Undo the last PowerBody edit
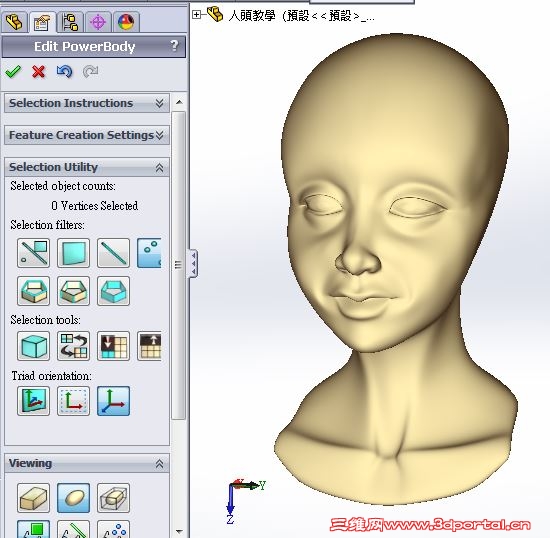 point(65,72)
